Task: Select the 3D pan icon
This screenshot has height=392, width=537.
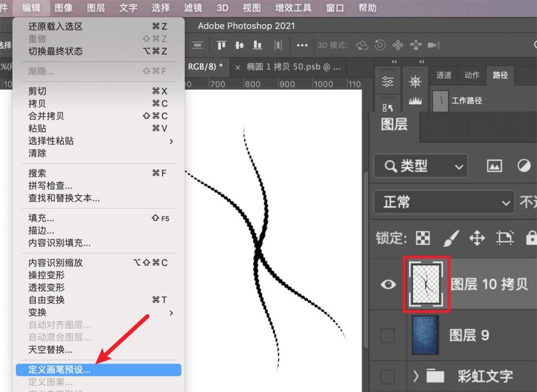Action: (398, 45)
